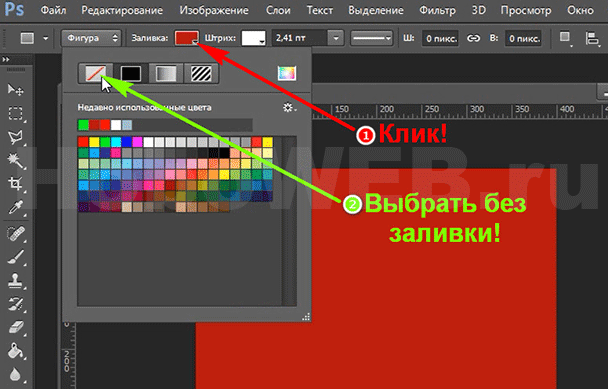Switch fill type to gradient
The image size is (608, 389).
tap(166, 73)
